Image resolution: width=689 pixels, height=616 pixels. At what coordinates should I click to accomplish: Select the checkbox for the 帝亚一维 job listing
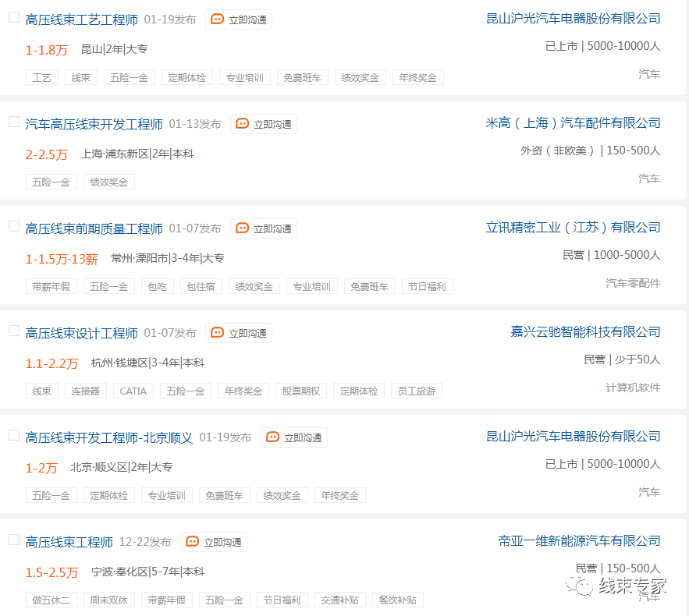click(x=13, y=539)
